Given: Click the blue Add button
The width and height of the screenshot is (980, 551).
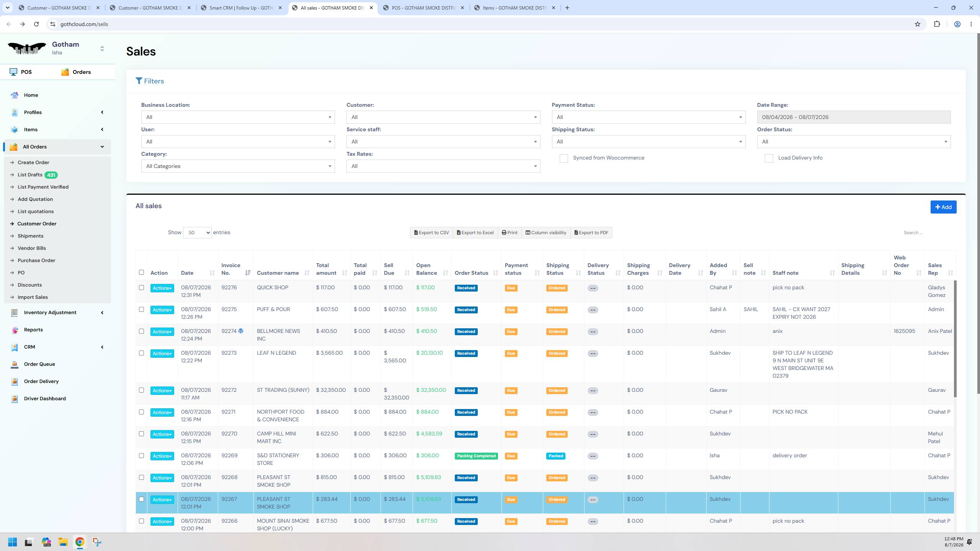Looking at the screenshot, I should [943, 207].
